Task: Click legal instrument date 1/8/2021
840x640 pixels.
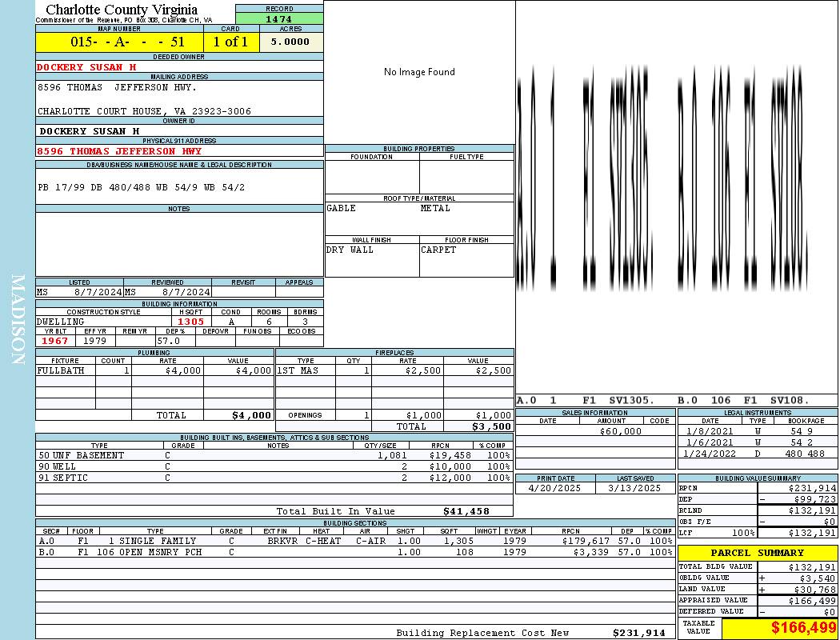Action: point(710,431)
